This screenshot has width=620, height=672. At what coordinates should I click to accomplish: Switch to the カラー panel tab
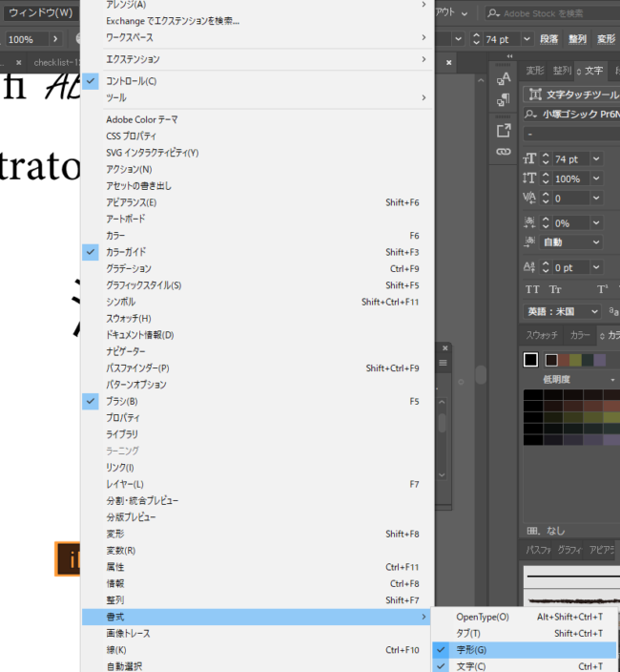(580, 335)
